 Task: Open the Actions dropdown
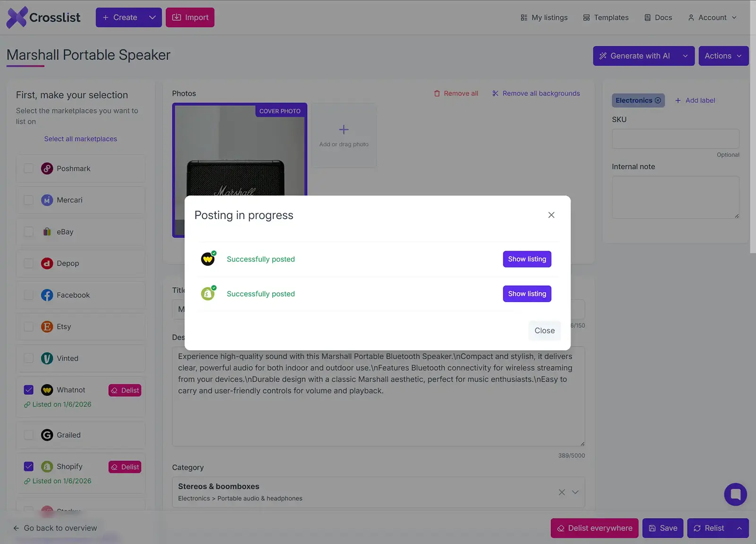(x=723, y=56)
